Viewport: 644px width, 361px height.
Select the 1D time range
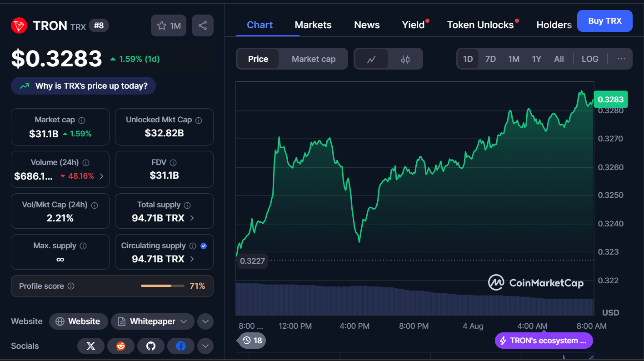[x=468, y=59]
